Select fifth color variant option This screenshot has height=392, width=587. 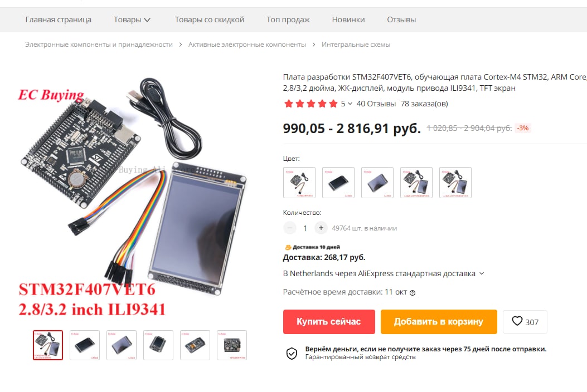tap(455, 183)
